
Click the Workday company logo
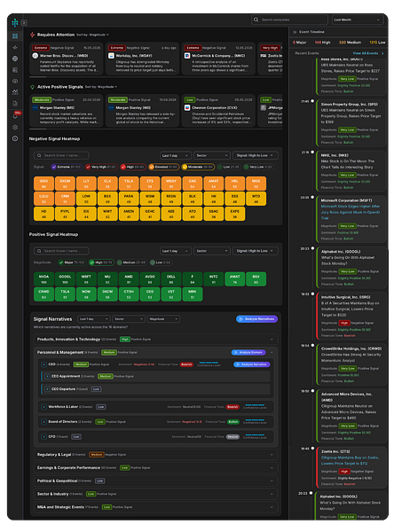(x=111, y=56)
